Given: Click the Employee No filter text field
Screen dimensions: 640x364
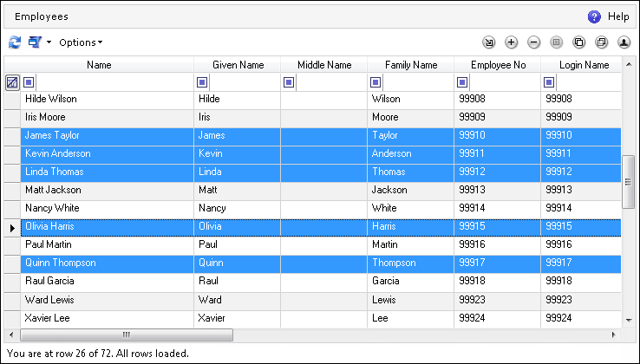Looking at the screenshot, I should pyautogui.click(x=505, y=82).
